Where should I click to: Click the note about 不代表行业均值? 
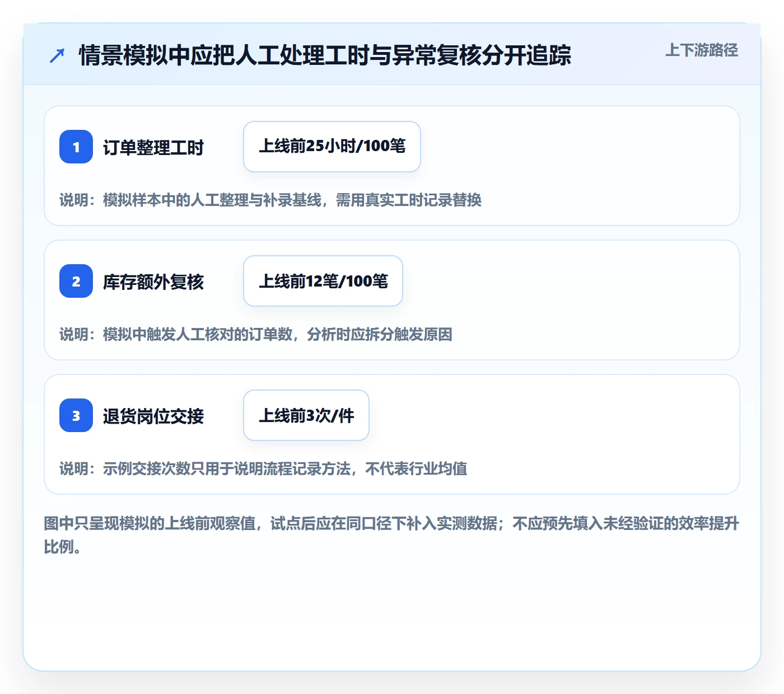tap(263, 469)
